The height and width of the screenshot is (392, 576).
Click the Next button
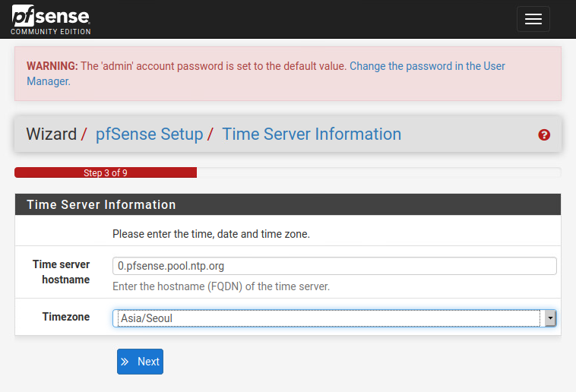tap(140, 362)
